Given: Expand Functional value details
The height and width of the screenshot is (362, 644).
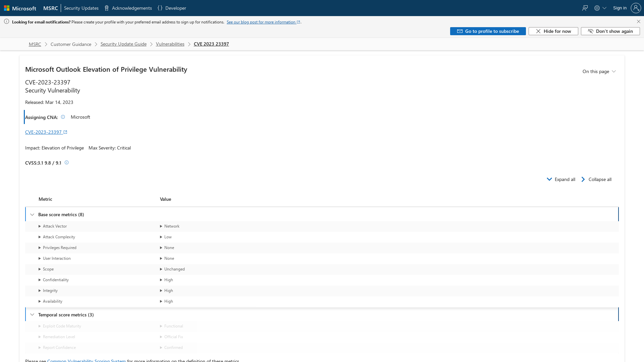Looking at the screenshot, I should [171, 326].
